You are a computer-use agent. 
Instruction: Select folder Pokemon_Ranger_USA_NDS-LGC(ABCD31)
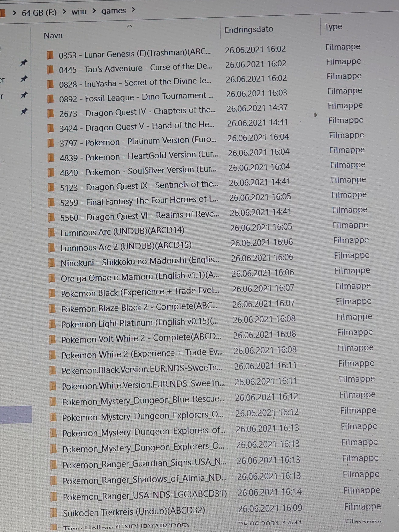[x=145, y=495]
